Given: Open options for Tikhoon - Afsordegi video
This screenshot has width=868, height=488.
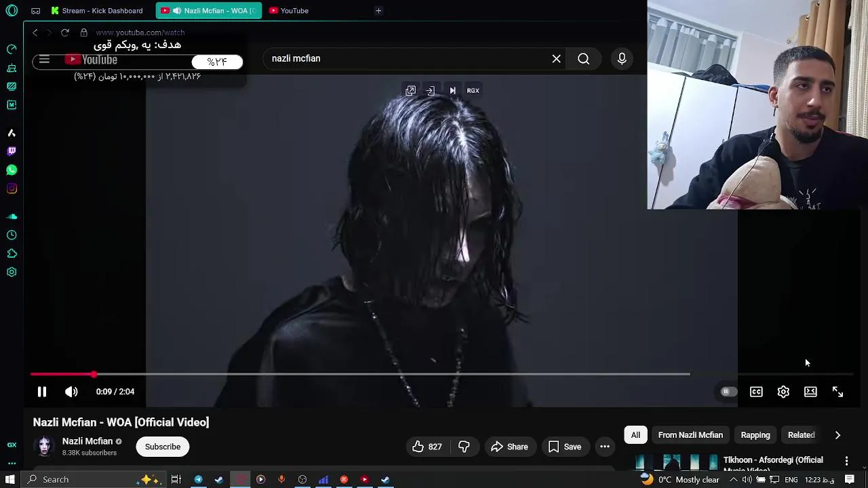Looking at the screenshot, I should 846,461.
